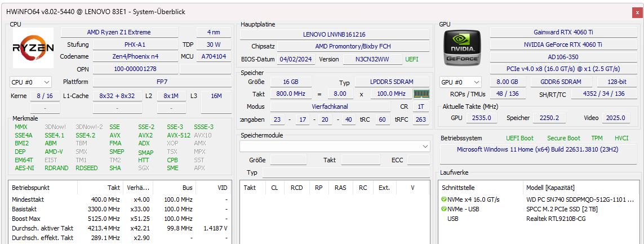Click the PCIe v4.0 x8 link field

pos(563,69)
